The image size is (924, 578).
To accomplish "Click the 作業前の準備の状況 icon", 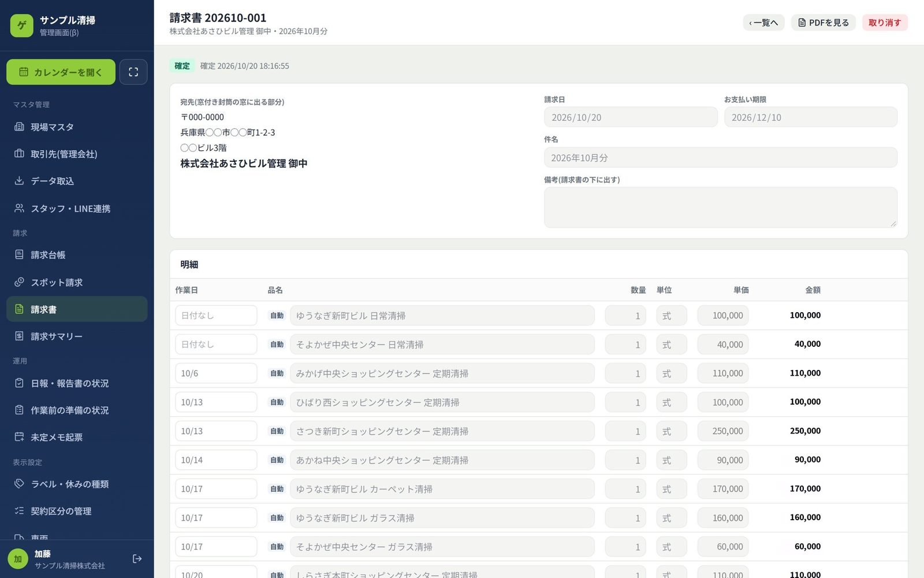I will point(19,410).
